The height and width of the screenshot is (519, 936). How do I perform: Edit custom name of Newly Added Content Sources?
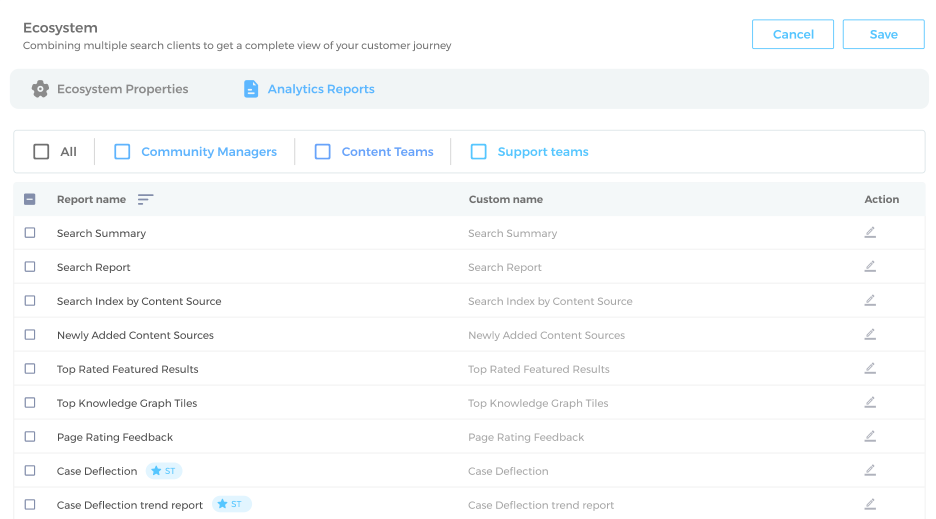coord(870,335)
